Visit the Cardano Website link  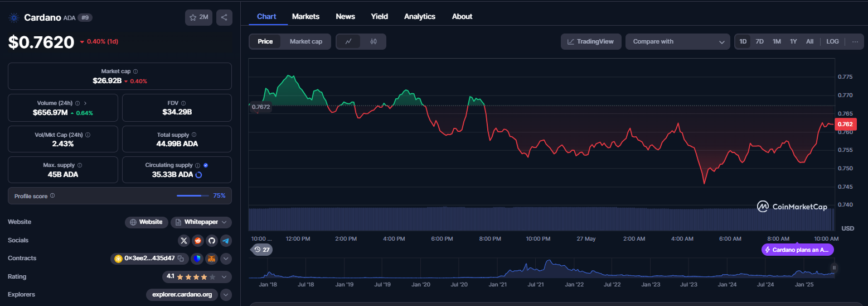pos(147,222)
